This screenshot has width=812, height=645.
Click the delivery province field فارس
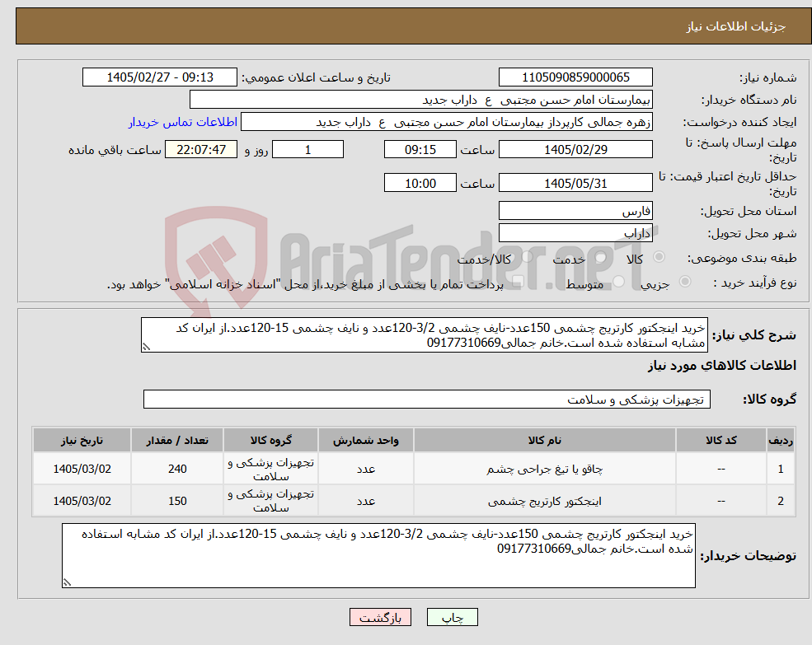(x=575, y=211)
